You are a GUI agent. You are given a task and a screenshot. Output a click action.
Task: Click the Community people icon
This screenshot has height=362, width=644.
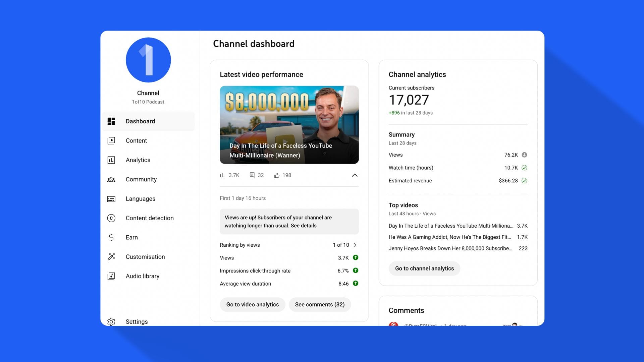(x=111, y=180)
